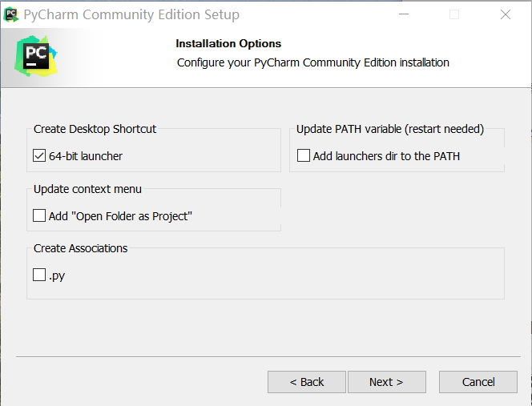The image size is (532, 406).
Task: Close the setup window with the X icon
Action: (x=506, y=14)
